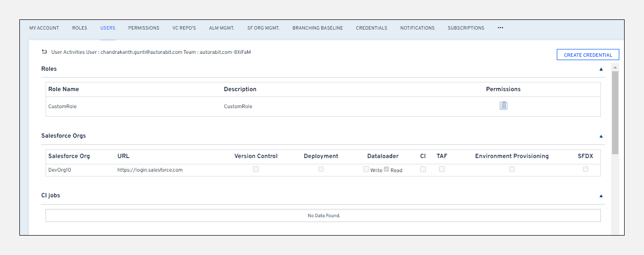Click the Description column header
The width and height of the screenshot is (644, 255).
click(x=240, y=89)
